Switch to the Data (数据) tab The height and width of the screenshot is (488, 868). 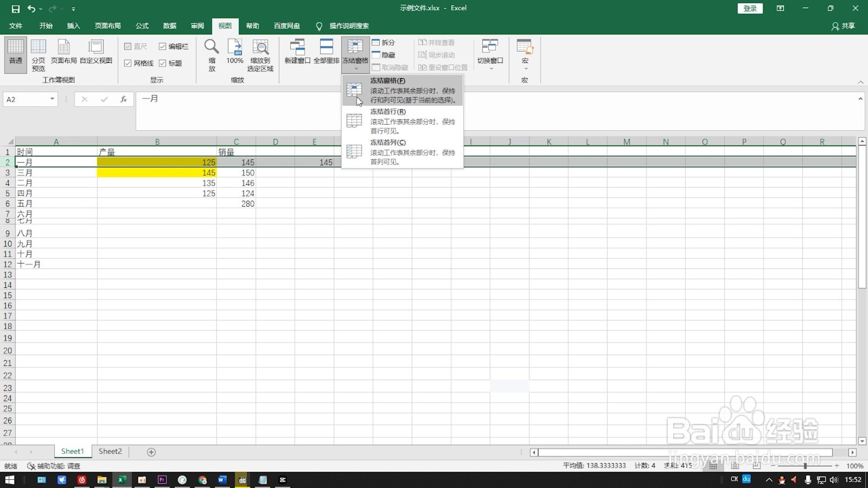(170, 26)
